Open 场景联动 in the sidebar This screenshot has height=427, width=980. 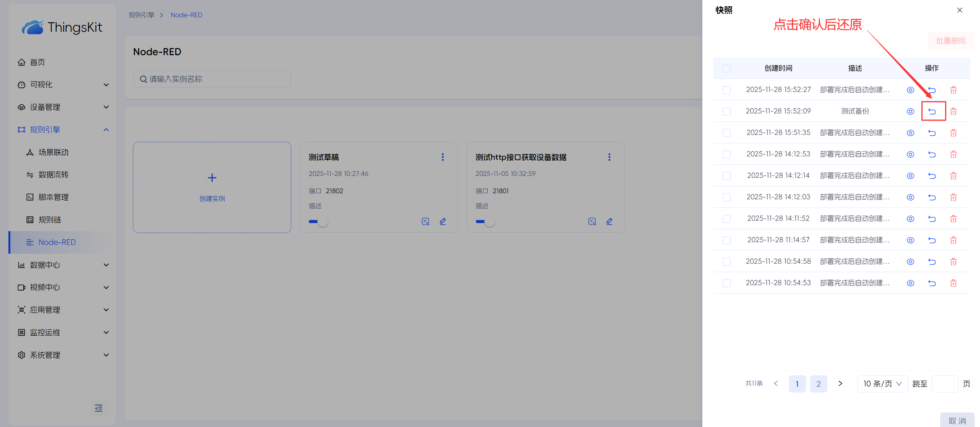[x=53, y=152]
